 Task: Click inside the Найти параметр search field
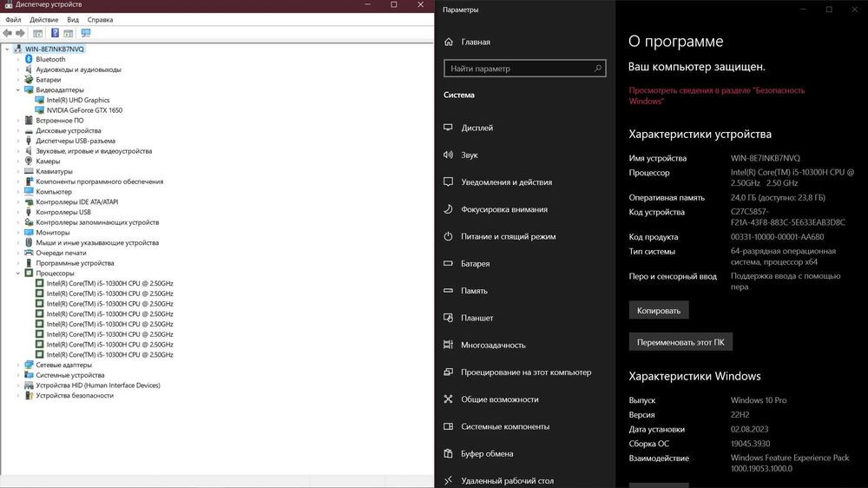524,69
